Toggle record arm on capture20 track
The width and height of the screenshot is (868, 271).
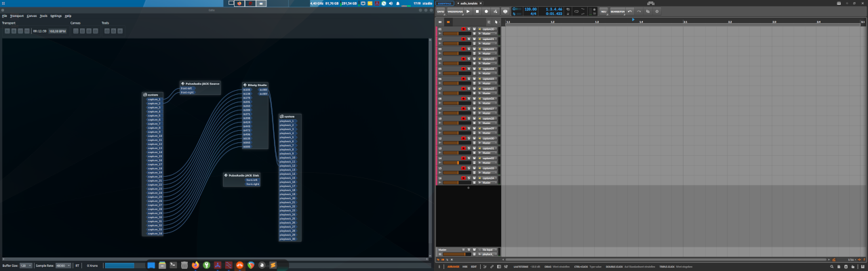point(463,29)
